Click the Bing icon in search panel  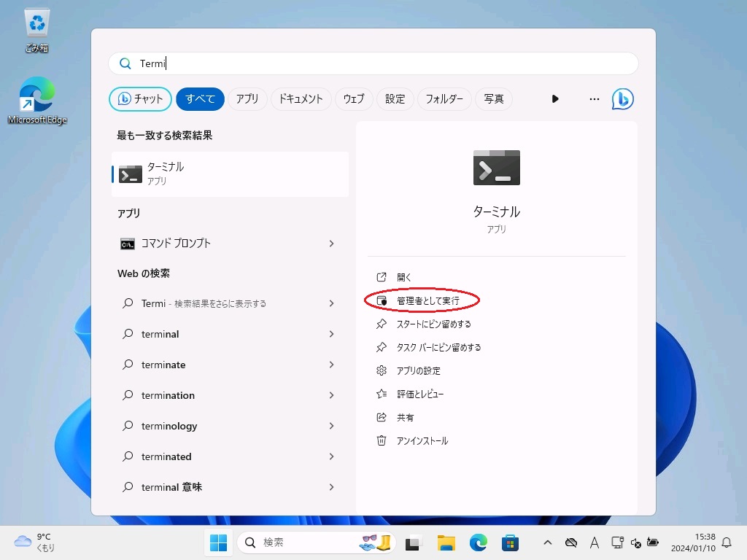click(622, 99)
